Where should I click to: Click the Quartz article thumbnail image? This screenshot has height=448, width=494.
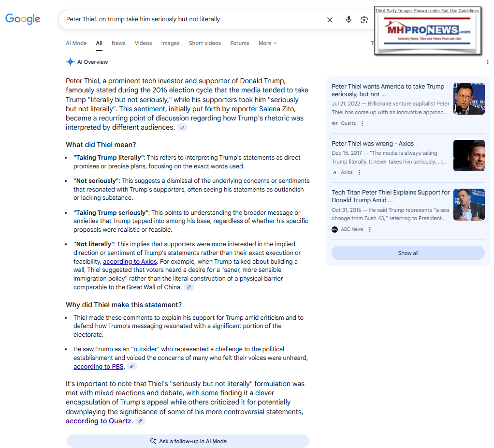coord(469,99)
